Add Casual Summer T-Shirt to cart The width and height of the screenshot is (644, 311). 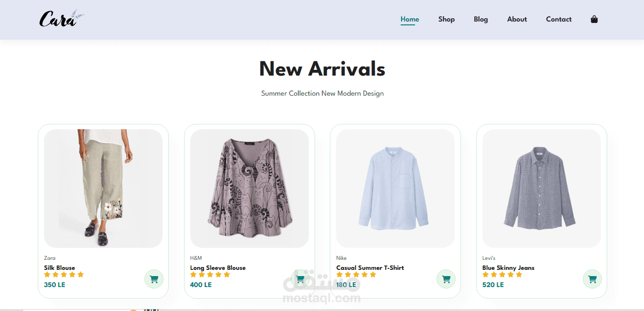(446, 279)
